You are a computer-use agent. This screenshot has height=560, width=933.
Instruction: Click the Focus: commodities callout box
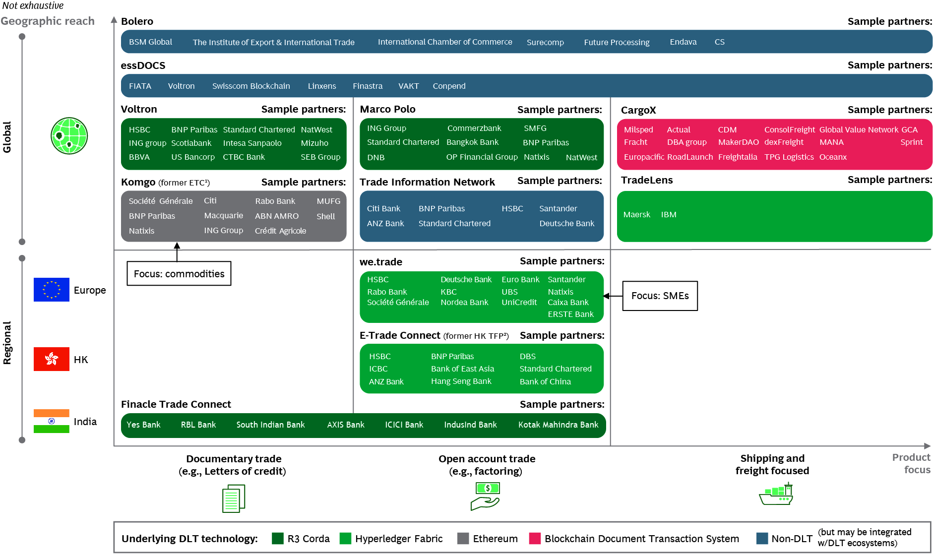click(179, 273)
